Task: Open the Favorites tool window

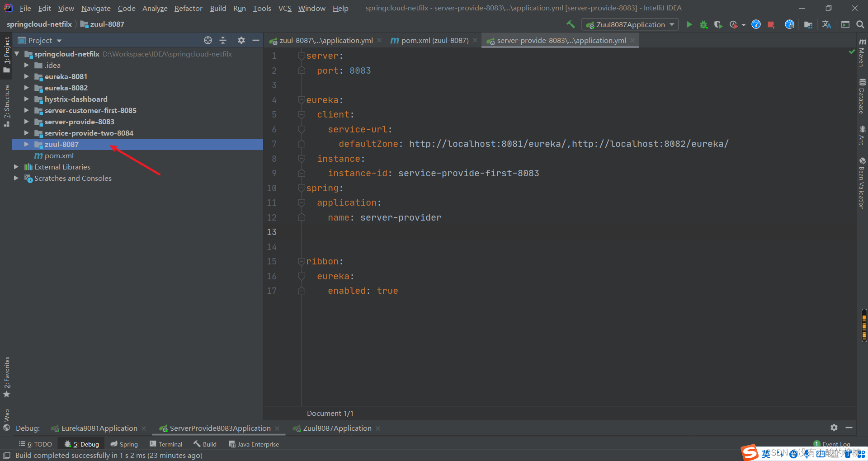Action: click(x=6, y=377)
